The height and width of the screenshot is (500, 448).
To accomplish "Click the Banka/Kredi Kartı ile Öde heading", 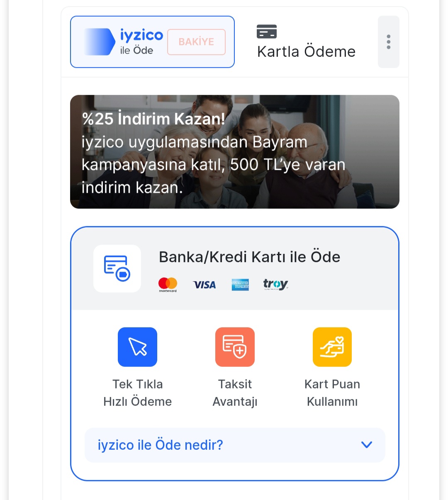I will coord(249,257).
